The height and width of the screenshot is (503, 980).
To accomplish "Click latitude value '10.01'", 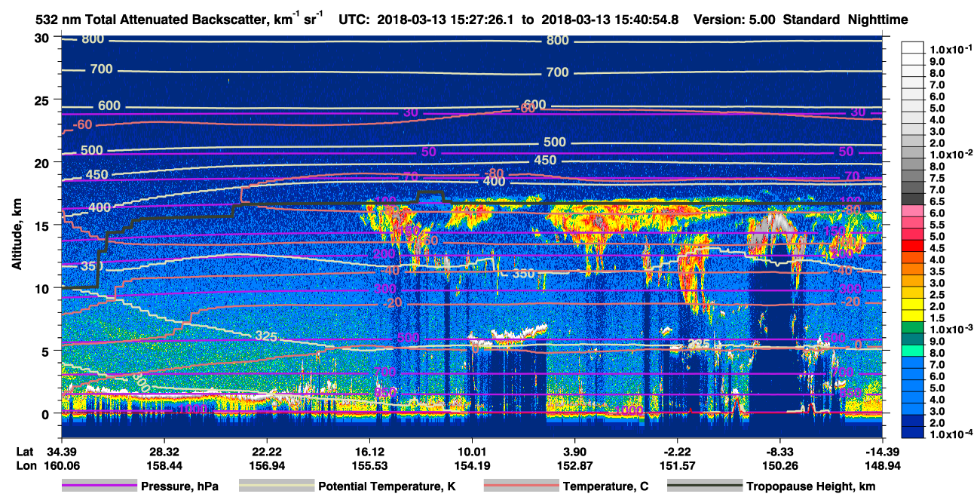I will point(472,452).
